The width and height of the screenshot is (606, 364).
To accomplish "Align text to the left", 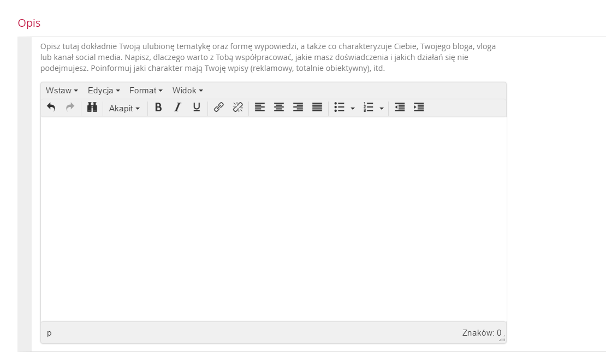I will tap(260, 108).
